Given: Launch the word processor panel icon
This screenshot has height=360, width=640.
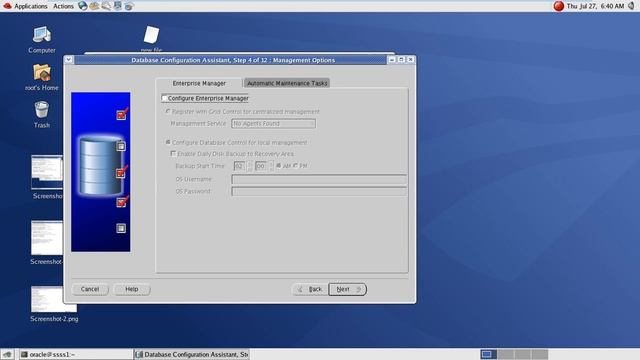Looking at the screenshot, I should 106,6.
